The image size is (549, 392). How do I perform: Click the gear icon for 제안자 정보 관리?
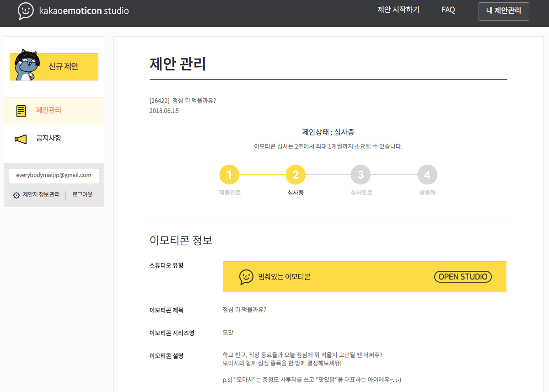pyautogui.click(x=16, y=195)
